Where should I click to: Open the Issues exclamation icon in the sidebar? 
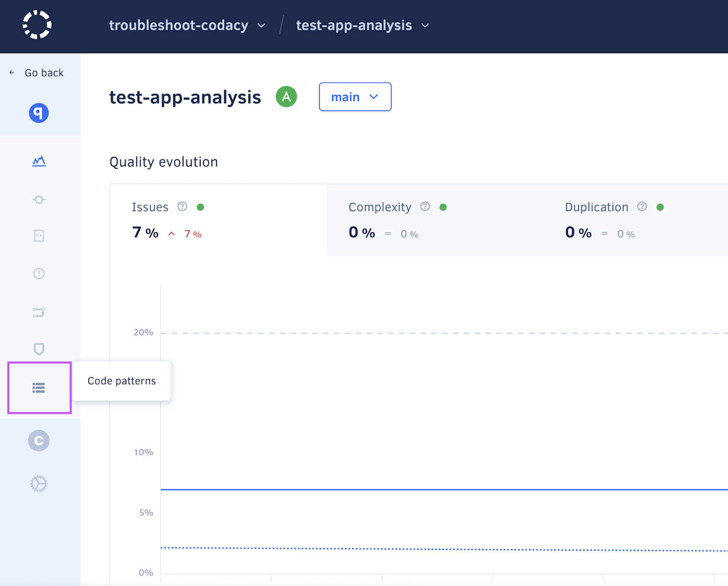coord(39,273)
